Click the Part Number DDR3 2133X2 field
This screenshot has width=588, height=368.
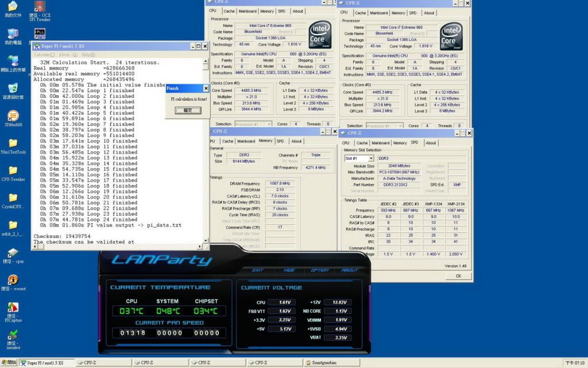[399, 185]
